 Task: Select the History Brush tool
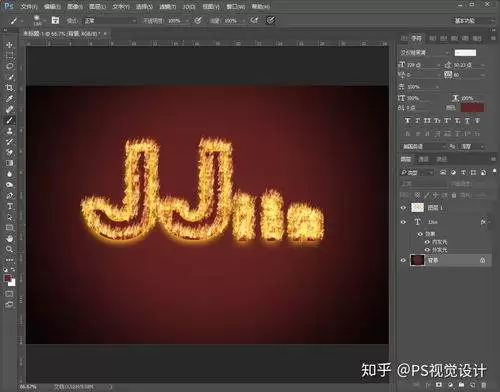point(9,141)
